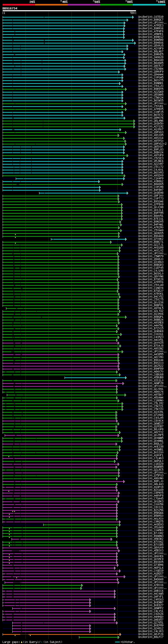Click the UniRef100_C5Z4B4 label
The width and height of the screenshot is (168, 644).
(151, 69)
